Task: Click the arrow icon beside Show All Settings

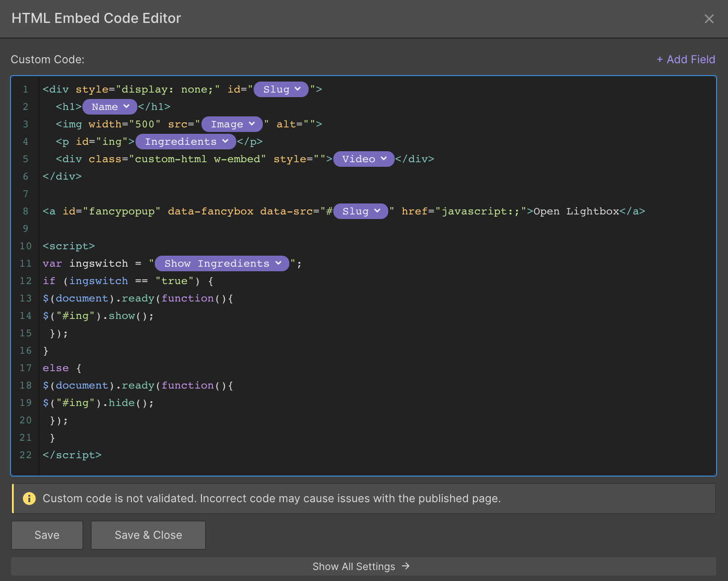Action: (x=406, y=566)
